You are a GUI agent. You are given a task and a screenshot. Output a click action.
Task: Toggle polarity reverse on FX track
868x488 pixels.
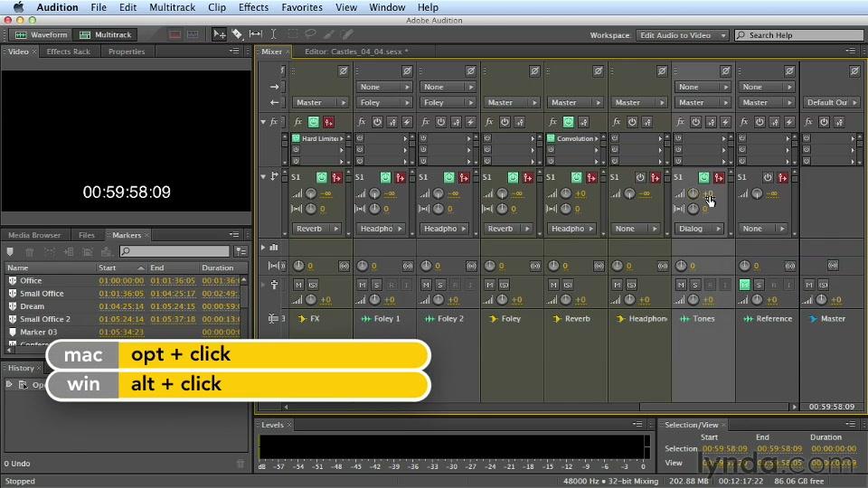click(x=344, y=70)
